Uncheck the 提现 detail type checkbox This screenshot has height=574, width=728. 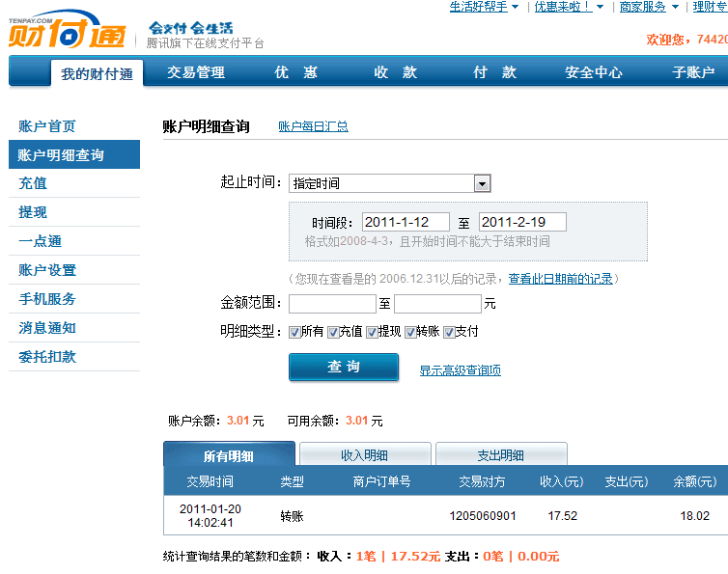pos(372,332)
